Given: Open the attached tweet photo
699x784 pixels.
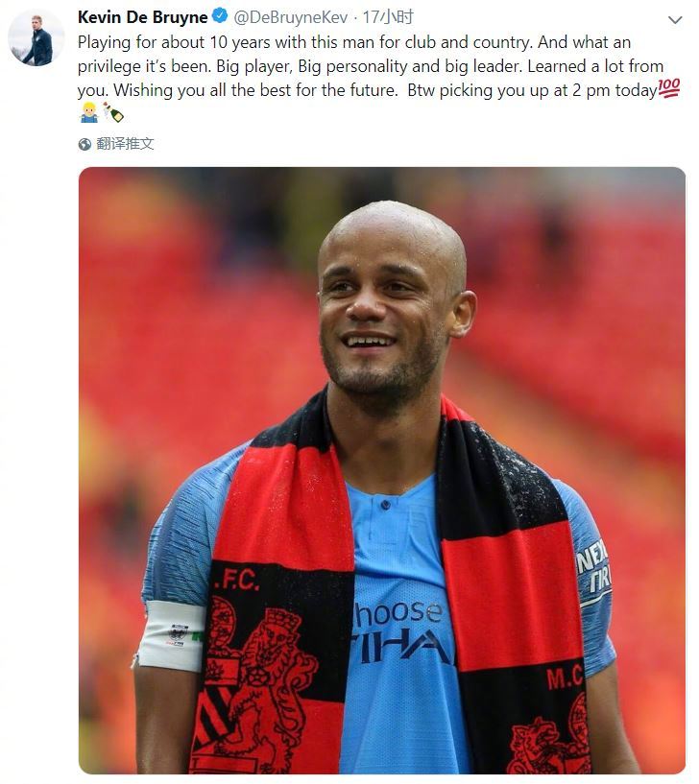Looking at the screenshot, I should 382,470.
